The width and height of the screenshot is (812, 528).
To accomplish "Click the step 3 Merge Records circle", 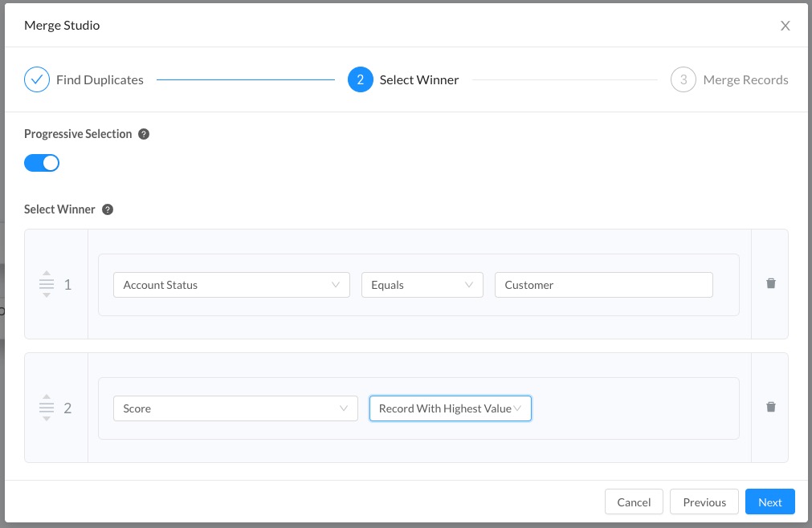I will pos(683,79).
